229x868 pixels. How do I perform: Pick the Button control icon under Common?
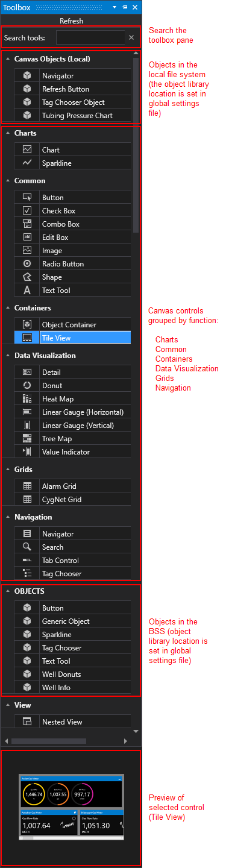pos(27,198)
